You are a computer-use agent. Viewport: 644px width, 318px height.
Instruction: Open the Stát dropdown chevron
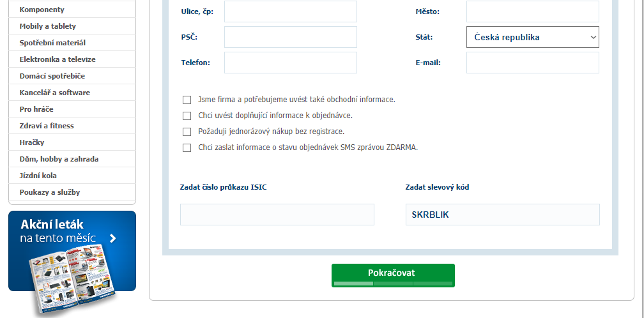pyautogui.click(x=593, y=37)
